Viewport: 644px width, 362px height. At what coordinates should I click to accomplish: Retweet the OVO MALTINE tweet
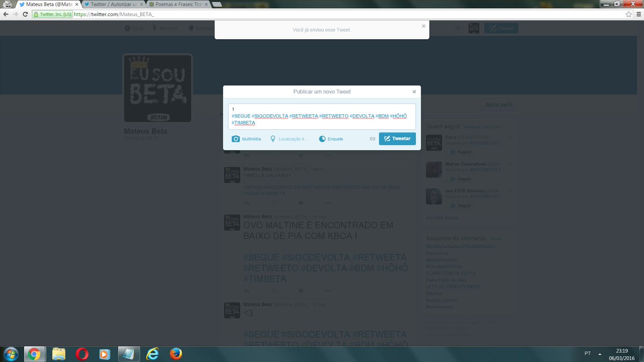[x=274, y=291]
